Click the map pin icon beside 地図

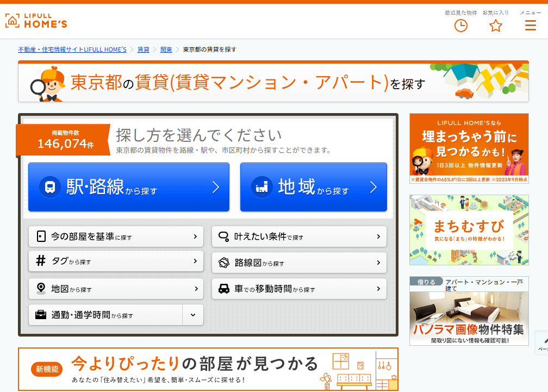tap(41, 289)
